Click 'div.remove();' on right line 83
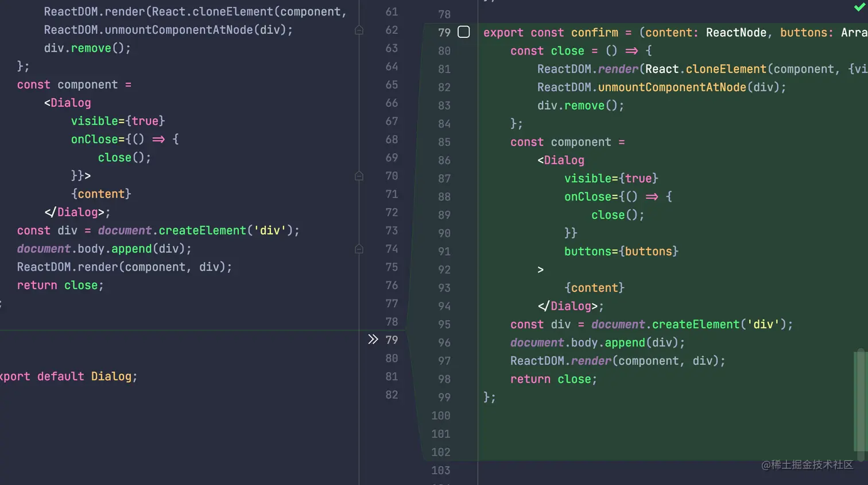 [580, 106]
